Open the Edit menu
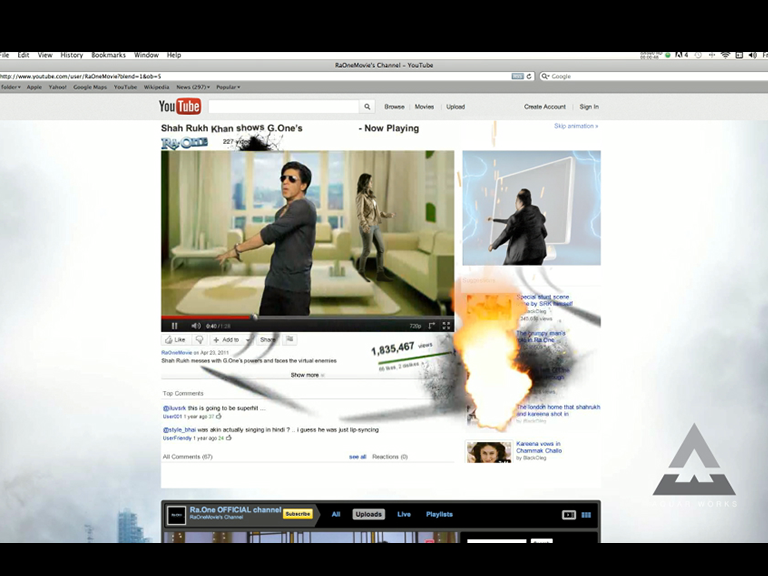Image resolution: width=768 pixels, height=576 pixels. [24, 55]
